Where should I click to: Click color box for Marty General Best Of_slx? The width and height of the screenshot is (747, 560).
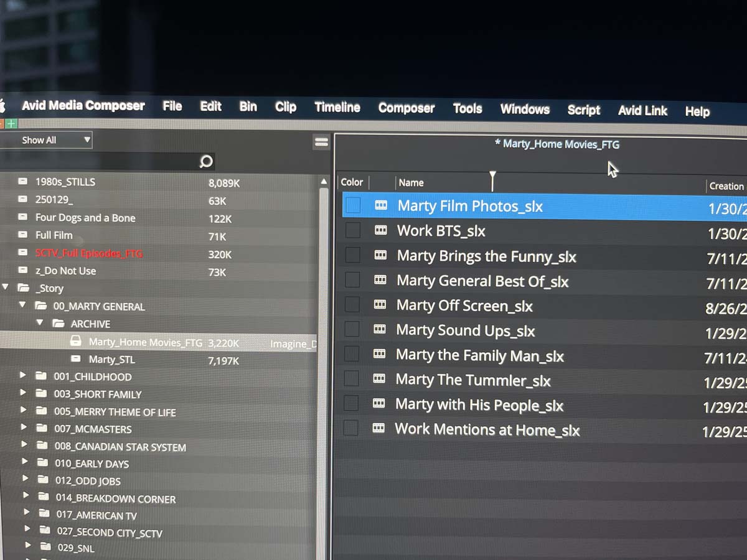(352, 279)
